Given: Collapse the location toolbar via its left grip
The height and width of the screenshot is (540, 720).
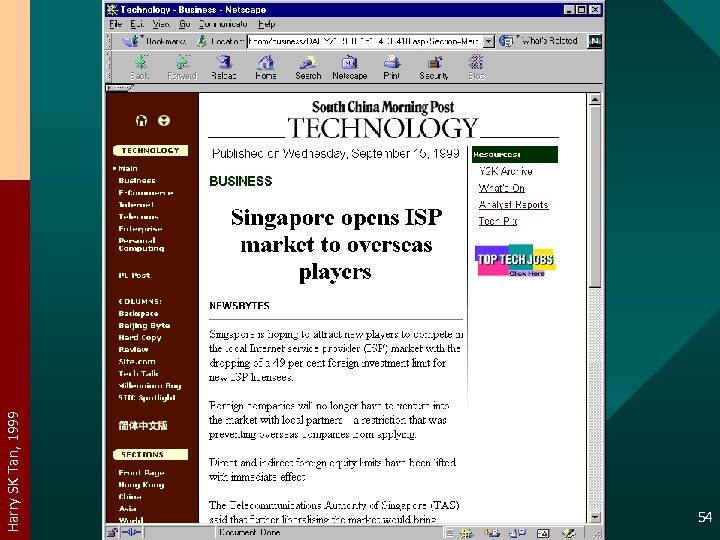Looking at the screenshot, I should click(109, 41).
